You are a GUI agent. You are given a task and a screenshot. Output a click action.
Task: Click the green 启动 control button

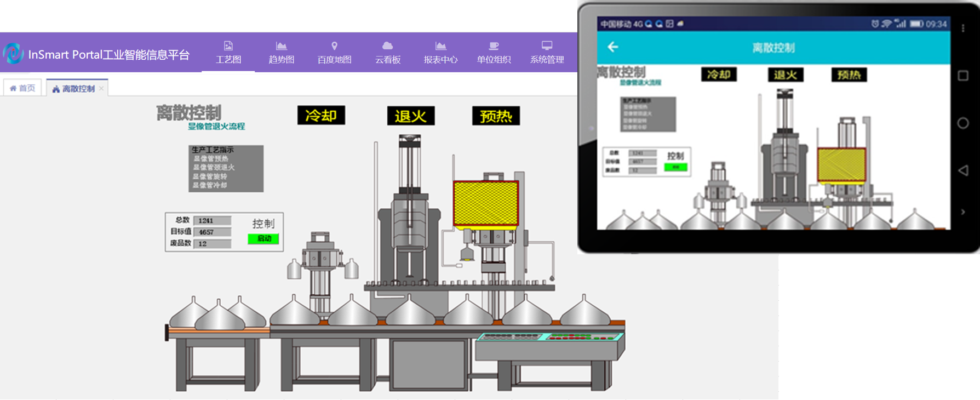(x=263, y=238)
